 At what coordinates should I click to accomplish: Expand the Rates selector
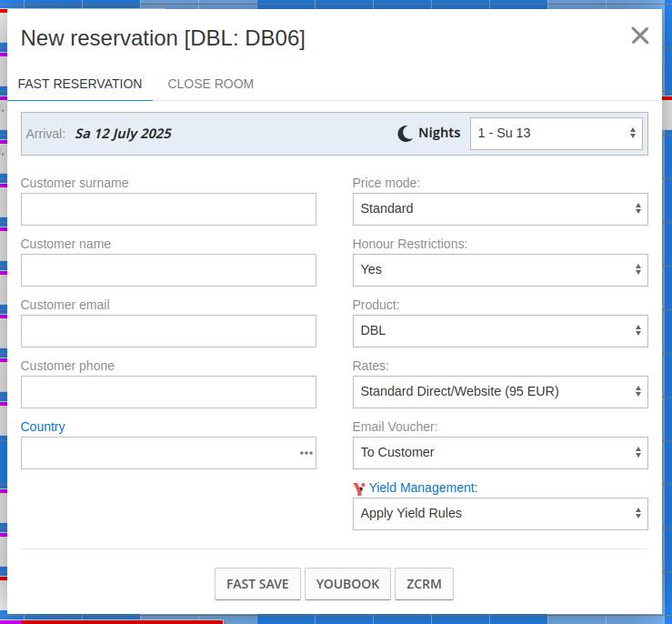point(499,391)
